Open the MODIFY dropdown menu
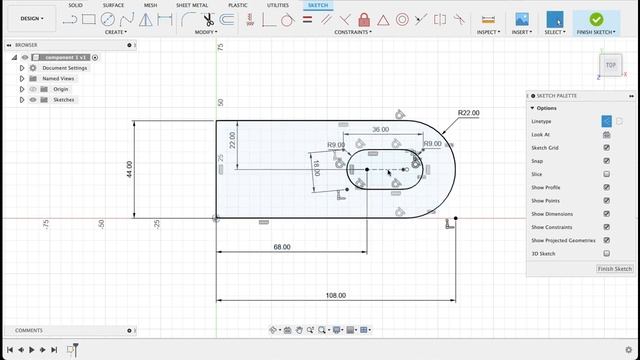640x360 pixels. [x=206, y=32]
